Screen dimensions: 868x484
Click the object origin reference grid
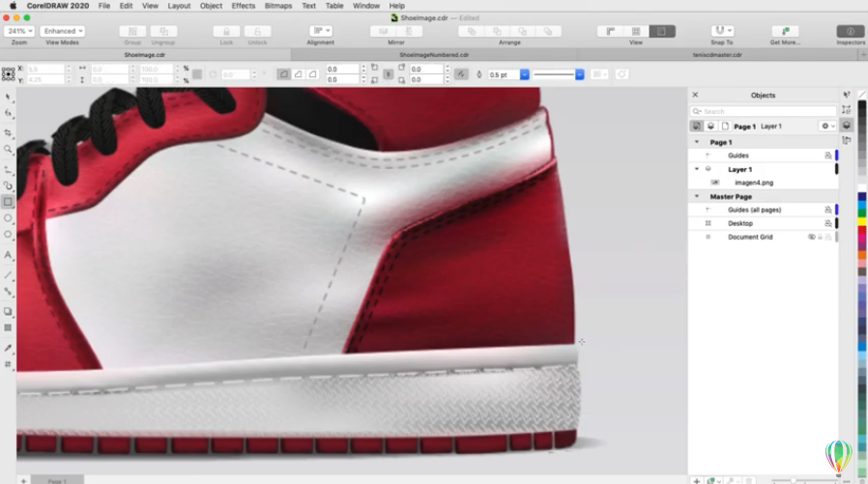click(x=9, y=74)
